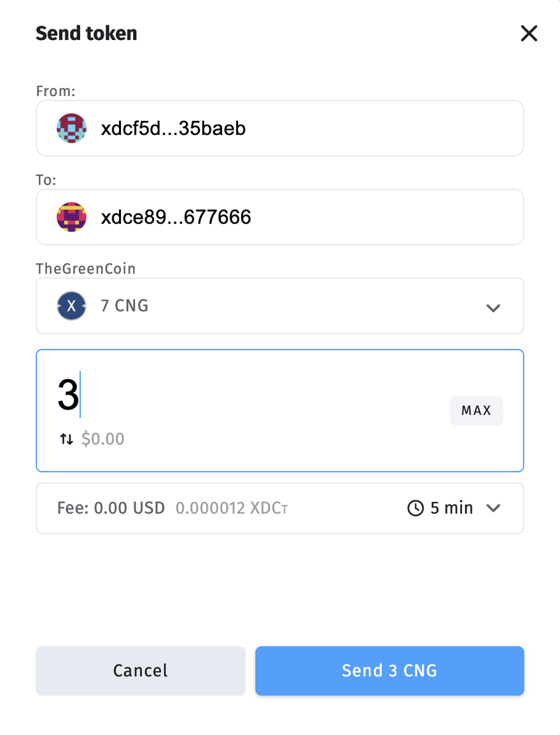This screenshot has height=735, width=560.
Task: Select the To address xdce89...677666
Action: (176, 218)
